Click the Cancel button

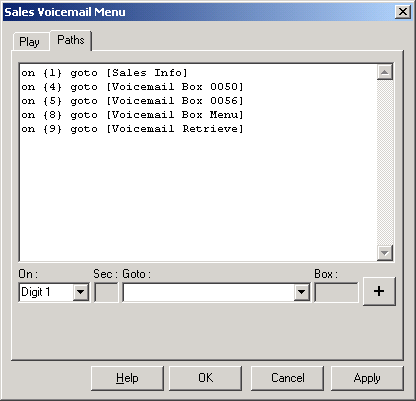pyautogui.click(x=287, y=378)
